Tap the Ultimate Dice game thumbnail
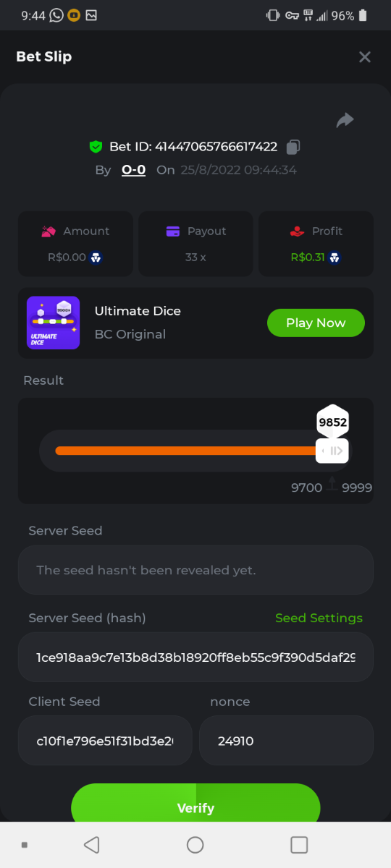 point(53,323)
